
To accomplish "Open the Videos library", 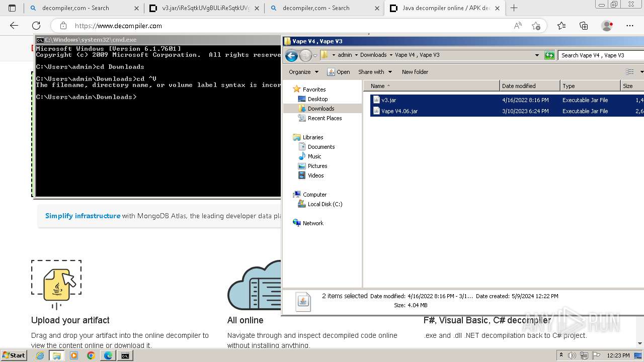I will coord(315,175).
